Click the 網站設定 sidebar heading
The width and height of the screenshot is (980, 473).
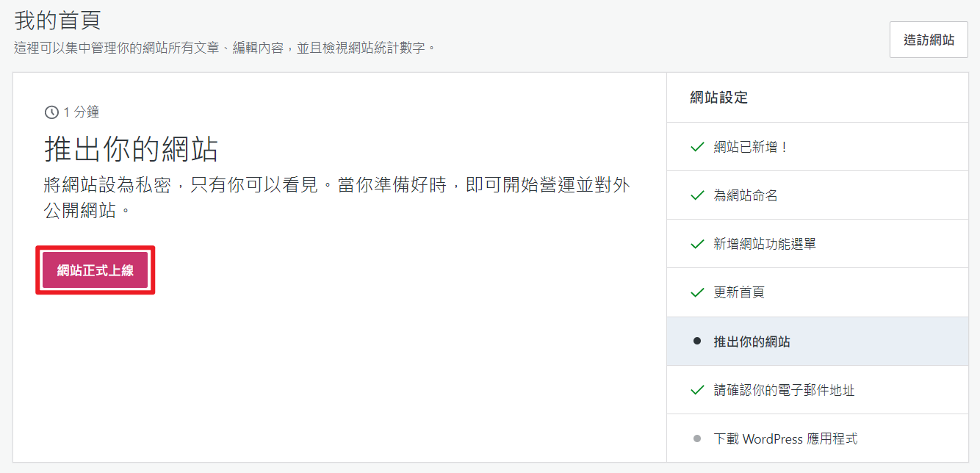point(719,98)
